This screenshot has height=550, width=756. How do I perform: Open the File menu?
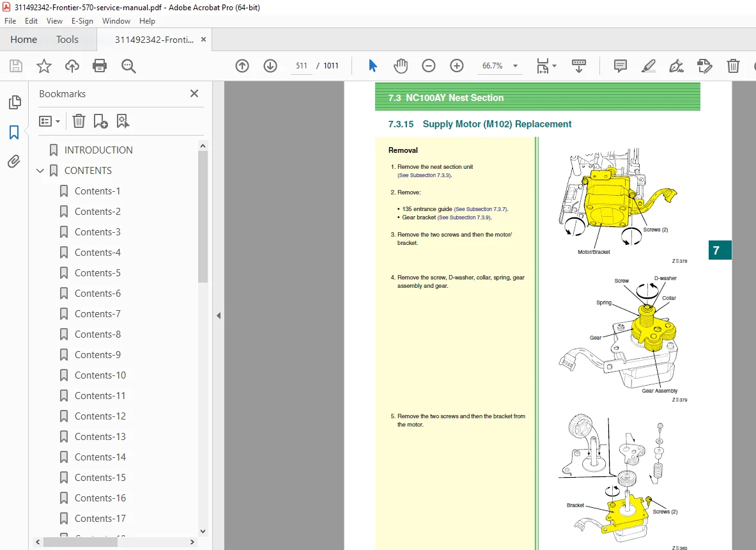10,21
